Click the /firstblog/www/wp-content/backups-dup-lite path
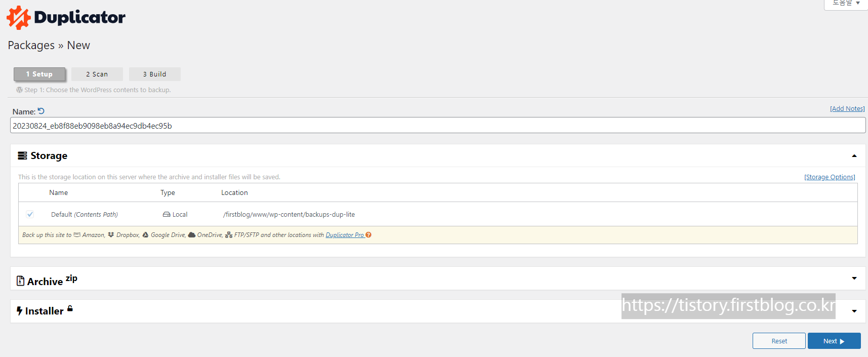 point(289,214)
